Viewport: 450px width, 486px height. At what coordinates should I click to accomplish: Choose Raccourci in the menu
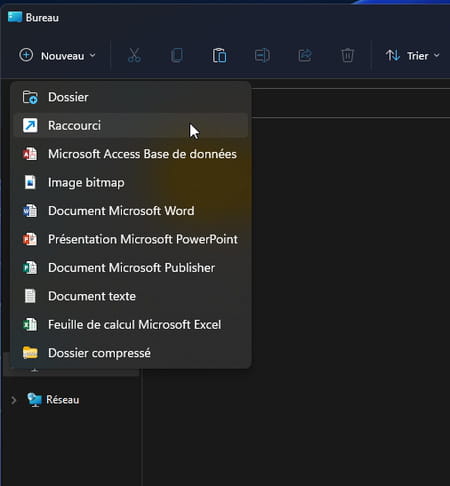131,126
